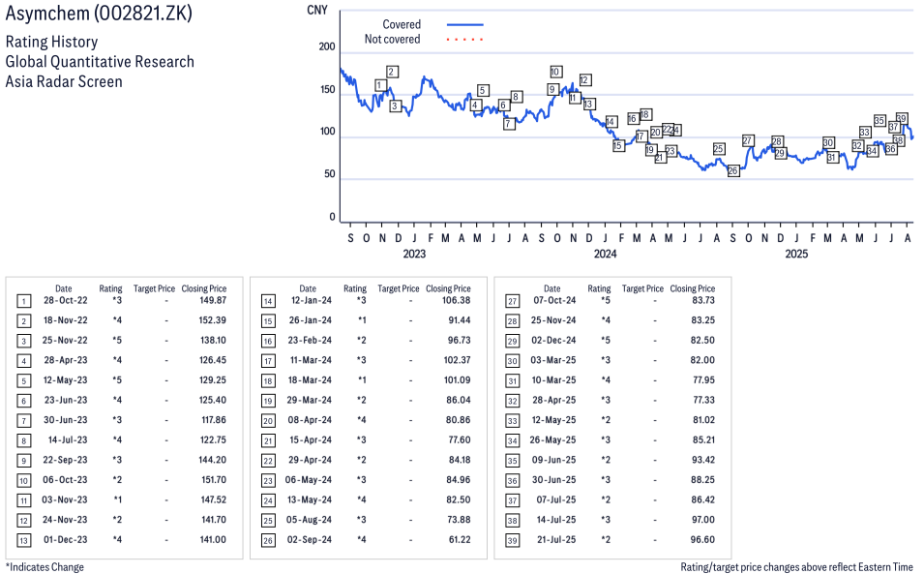Select the red dotted Not covered legend

(465, 40)
